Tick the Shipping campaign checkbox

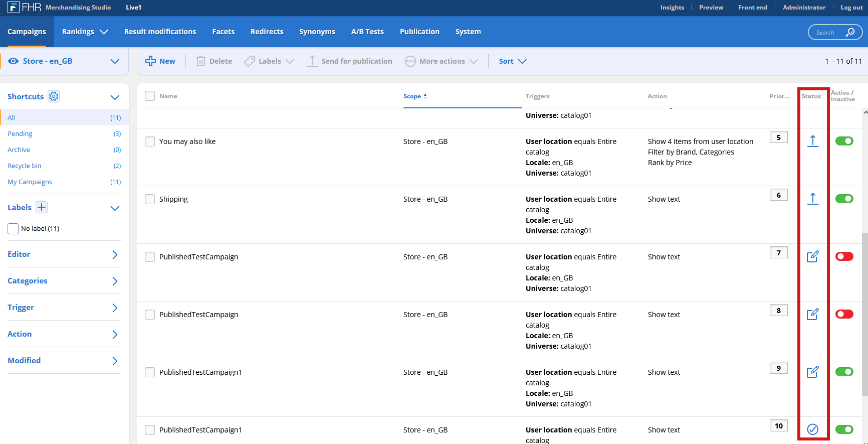(x=150, y=199)
